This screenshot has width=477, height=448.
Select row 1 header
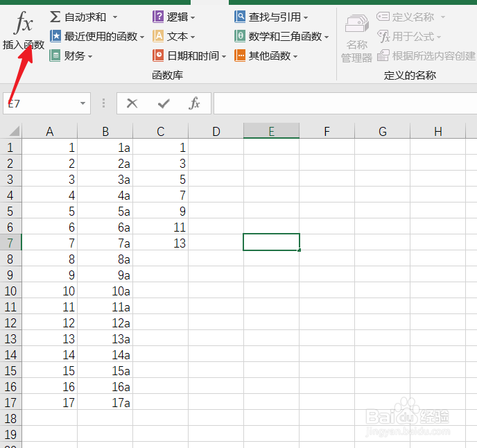[10, 147]
